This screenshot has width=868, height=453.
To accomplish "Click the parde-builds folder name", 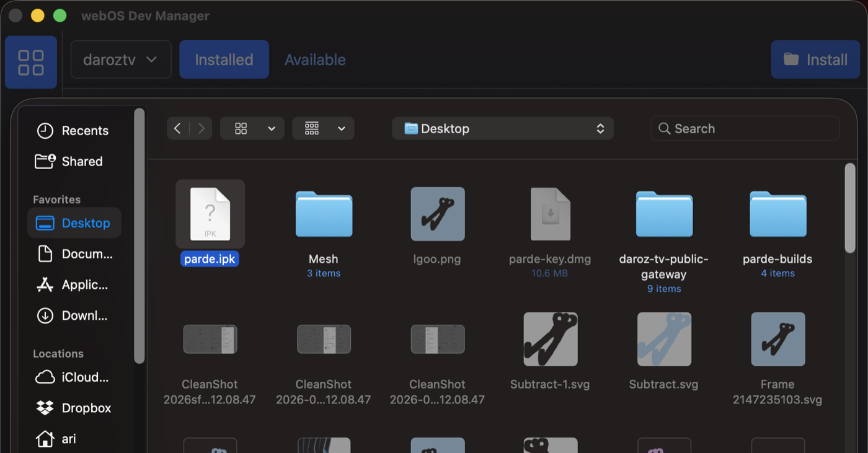I will pos(777,259).
